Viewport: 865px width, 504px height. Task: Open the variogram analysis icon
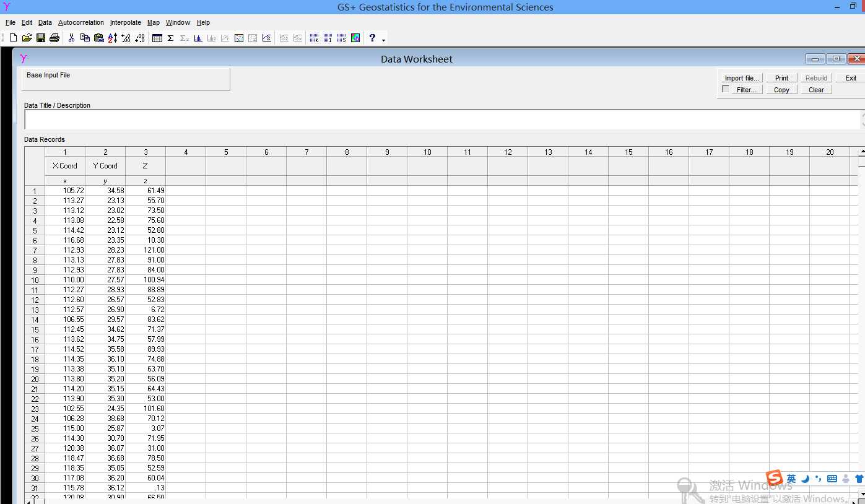pos(267,38)
